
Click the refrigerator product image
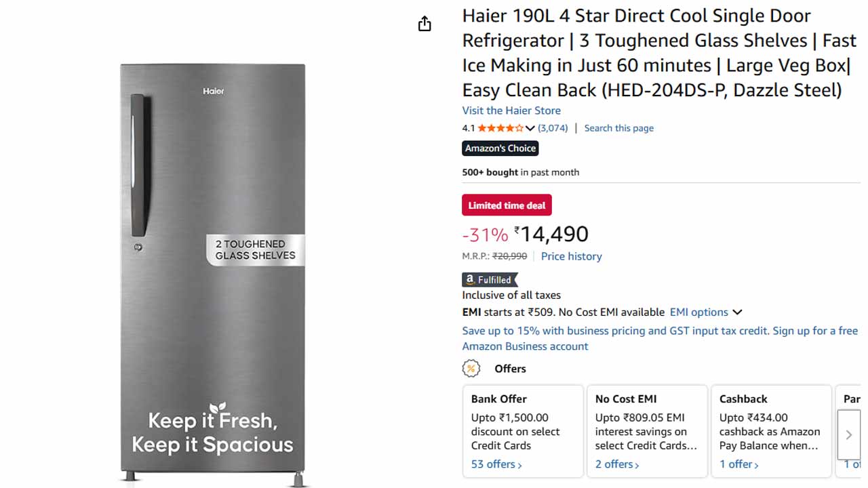click(x=212, y=271)
